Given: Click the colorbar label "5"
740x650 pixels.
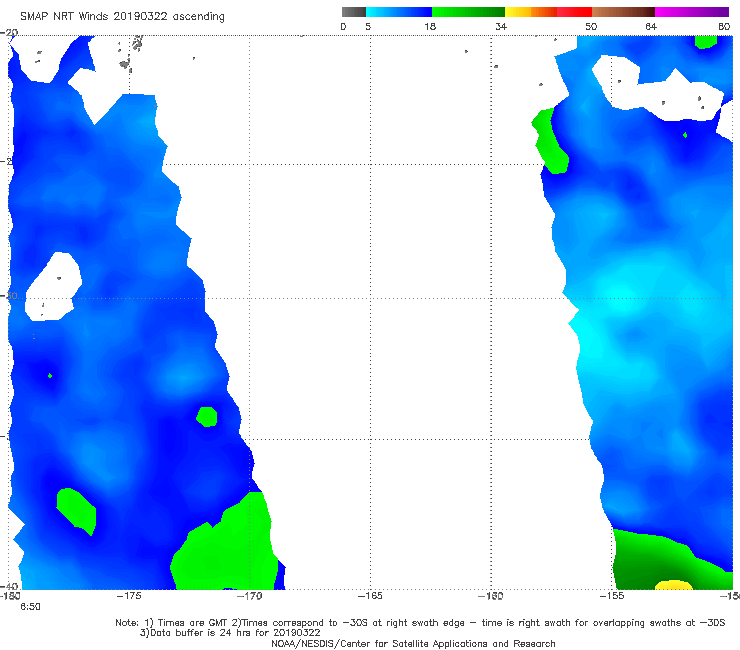Looking at the screenshot, I should click(x=368, y=26).
